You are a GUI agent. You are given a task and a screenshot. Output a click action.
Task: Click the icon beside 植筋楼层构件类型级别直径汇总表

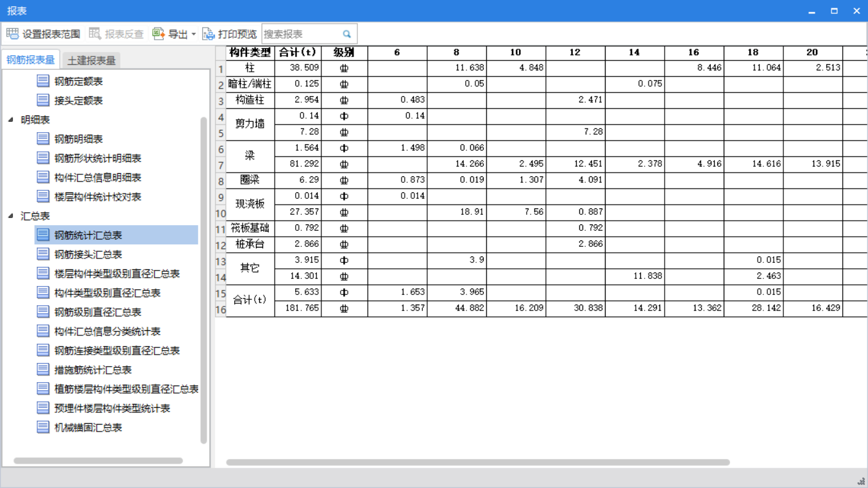coord(43,389)
